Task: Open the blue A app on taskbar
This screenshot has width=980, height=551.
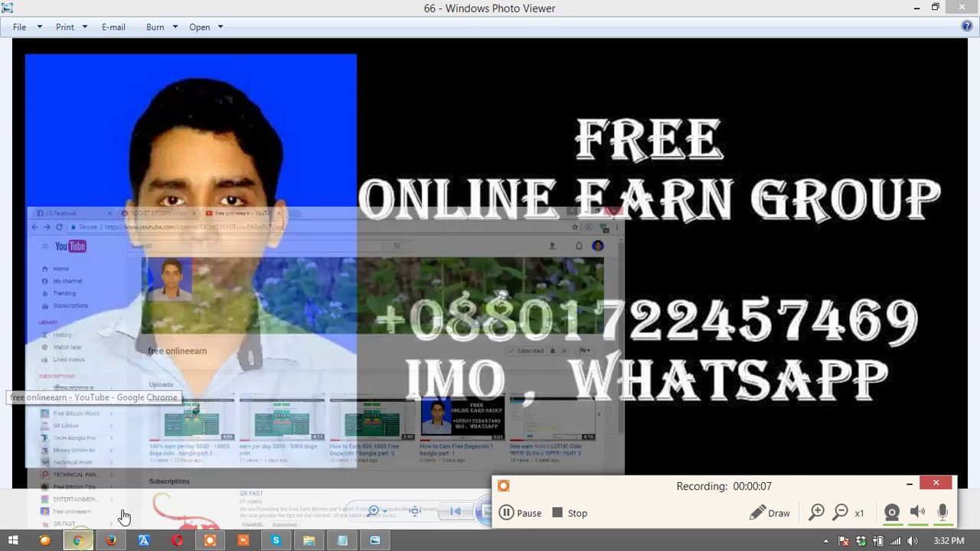Action: 144,540
